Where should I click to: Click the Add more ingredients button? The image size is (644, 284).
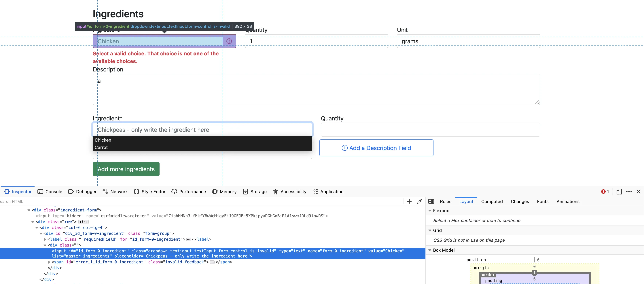click(126, 169)
